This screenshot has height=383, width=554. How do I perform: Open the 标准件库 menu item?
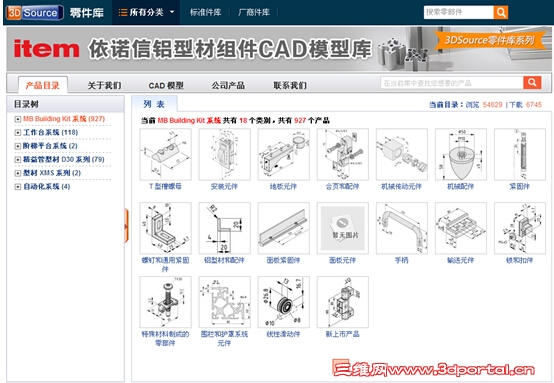[x=205, y=12]
